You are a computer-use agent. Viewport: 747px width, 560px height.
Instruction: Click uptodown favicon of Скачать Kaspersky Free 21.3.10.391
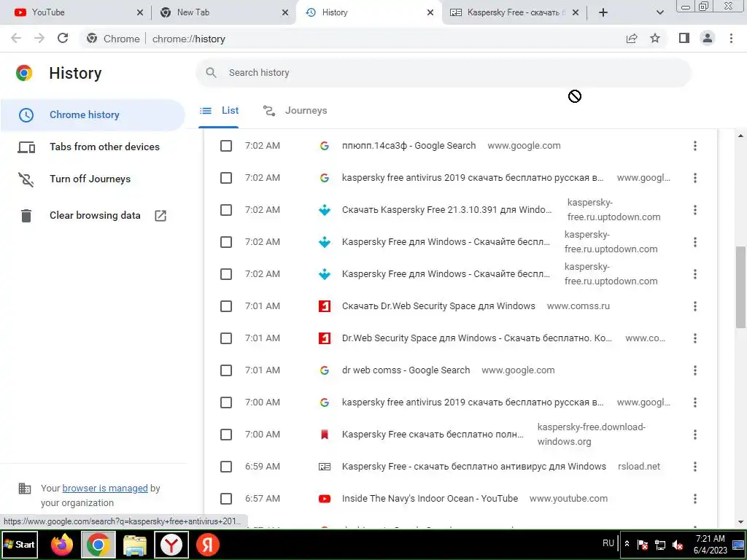pos(325,210)
